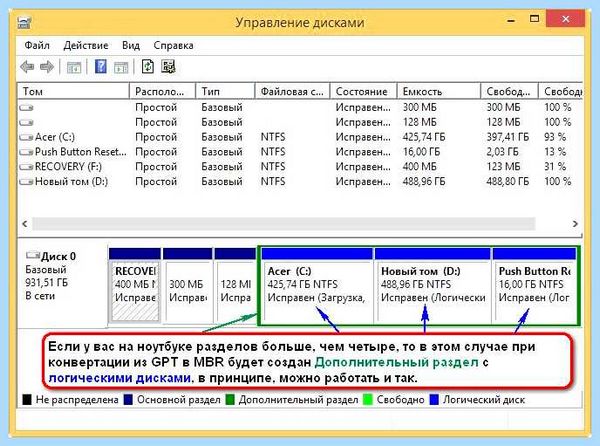Open the Help question mark icon
The image size is (600, 446).
click(x=101, y=67)
